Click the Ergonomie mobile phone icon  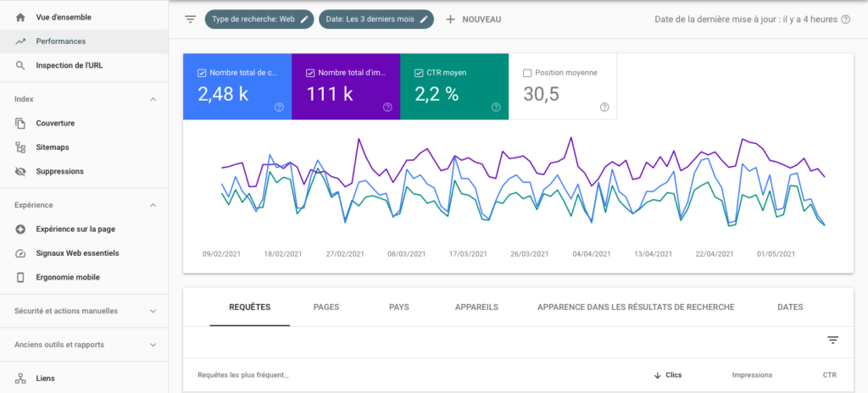(x=20, y=277)
